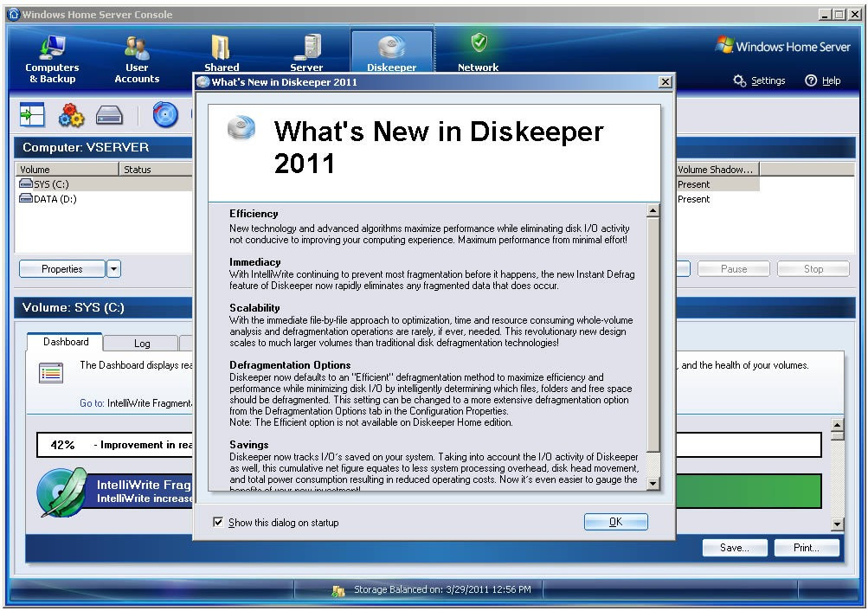The width and height of the screenshot is (868, 611).
Task: Click the Properties button
Action: (x=62, y=269)
